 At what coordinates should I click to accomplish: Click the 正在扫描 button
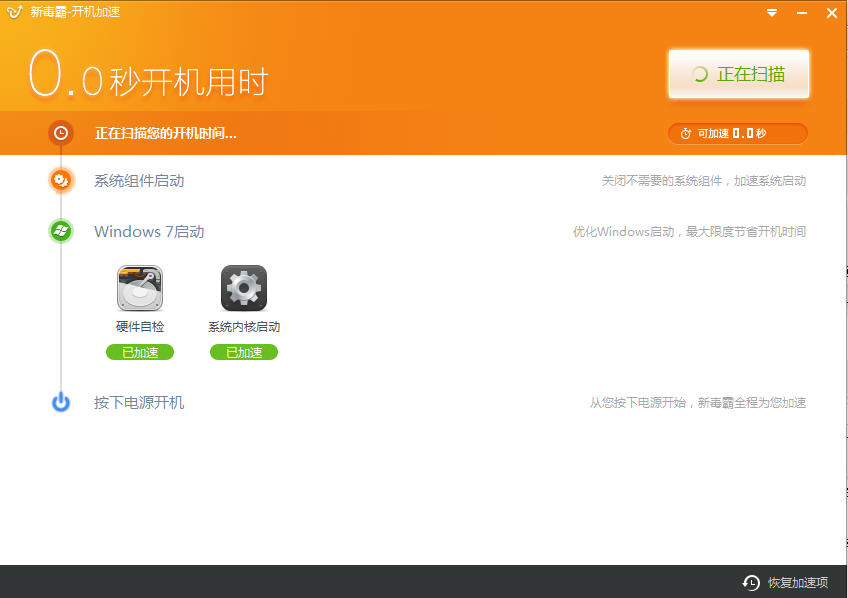pyautogui.click(x=738, y=74)
